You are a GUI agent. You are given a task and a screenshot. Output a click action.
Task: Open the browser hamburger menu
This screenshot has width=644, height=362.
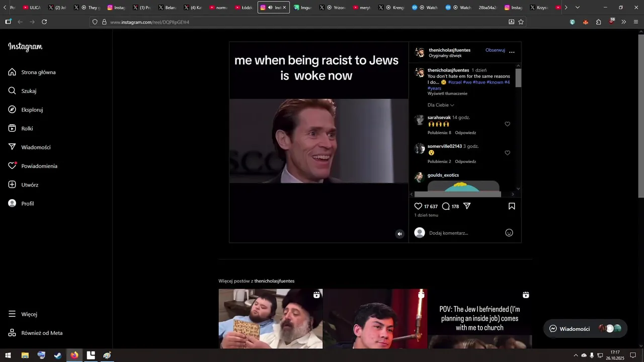point(636,22)
